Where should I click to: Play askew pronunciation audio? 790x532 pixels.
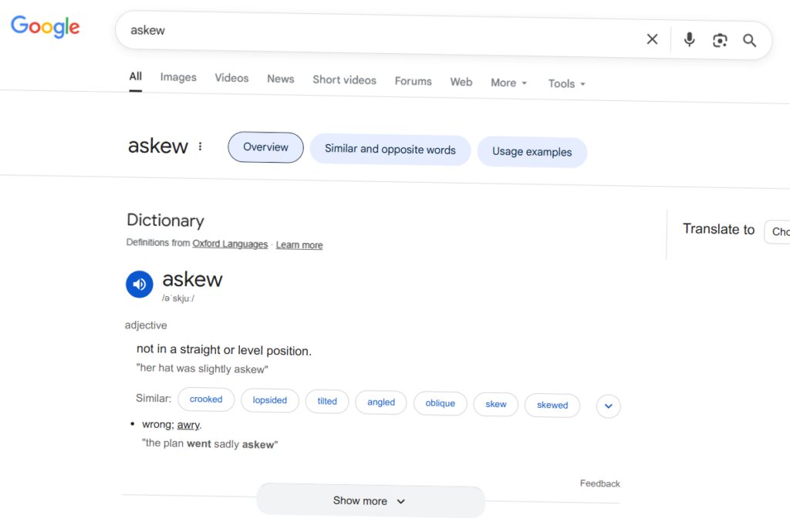(140, 284)
